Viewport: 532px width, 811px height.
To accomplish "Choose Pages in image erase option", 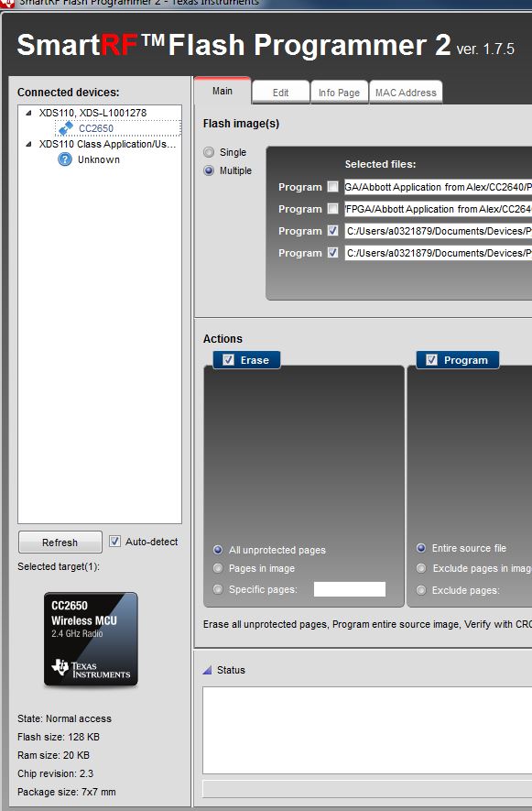I will (218, 568).
